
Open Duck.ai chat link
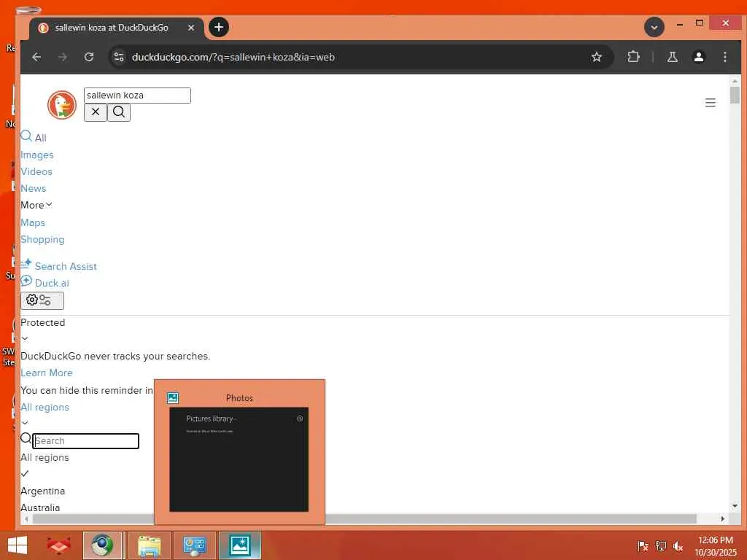pos(44,283)
